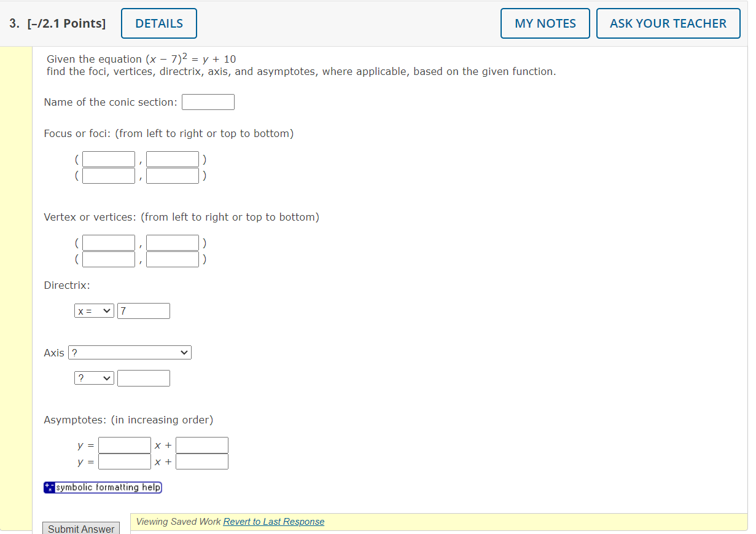Open MY NOTES
Screen dimensions: 756x534
(x=545, y=23)
